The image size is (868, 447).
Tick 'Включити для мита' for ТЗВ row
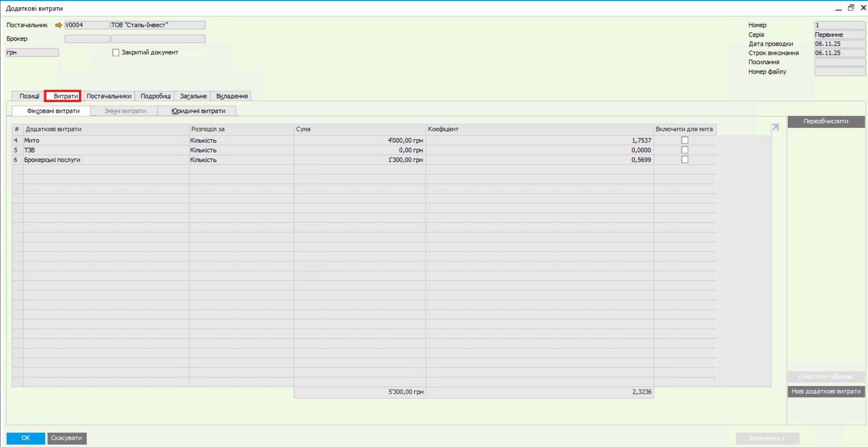coord(685,150)
